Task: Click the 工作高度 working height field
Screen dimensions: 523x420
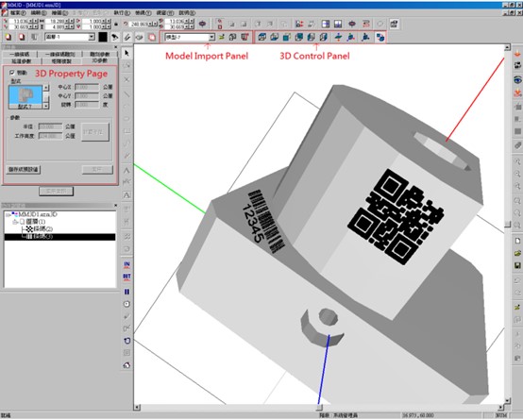Action: coord(50,136)
